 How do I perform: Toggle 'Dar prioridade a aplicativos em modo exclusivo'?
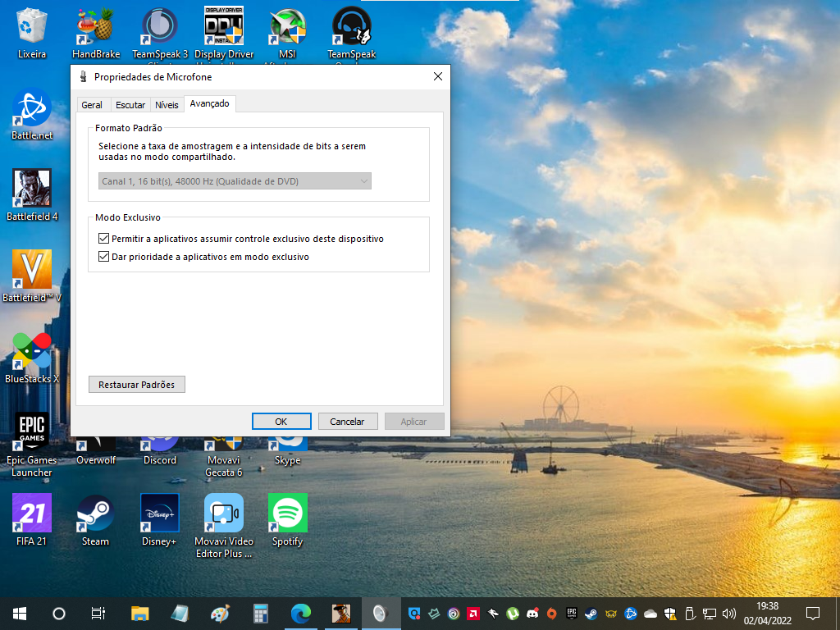pos(104,257)
